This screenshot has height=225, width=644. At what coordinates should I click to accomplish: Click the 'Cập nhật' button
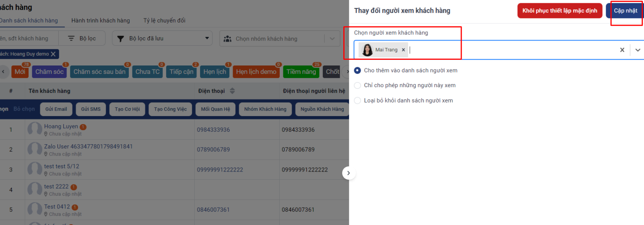point(625,11)
